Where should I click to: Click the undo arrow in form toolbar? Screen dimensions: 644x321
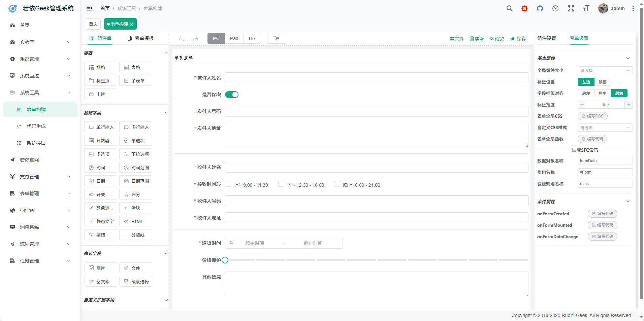click(181, 39)
